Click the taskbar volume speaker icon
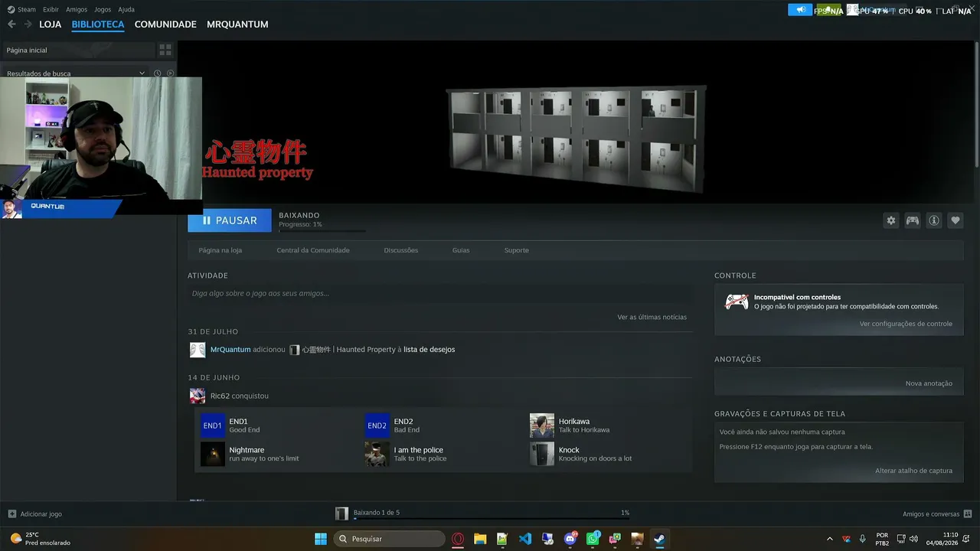Screen dimensions: 980x551 913,539
